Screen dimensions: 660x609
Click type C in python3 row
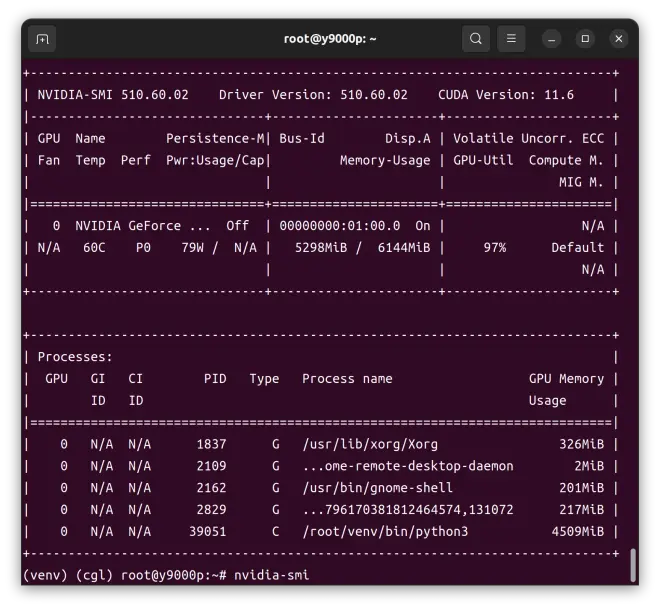[275, 532]
